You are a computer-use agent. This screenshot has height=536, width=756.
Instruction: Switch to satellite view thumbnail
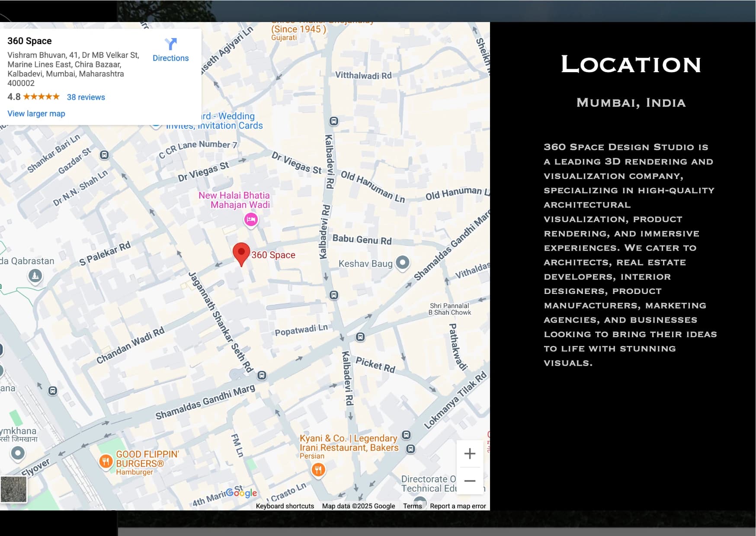tap(13, 489)
